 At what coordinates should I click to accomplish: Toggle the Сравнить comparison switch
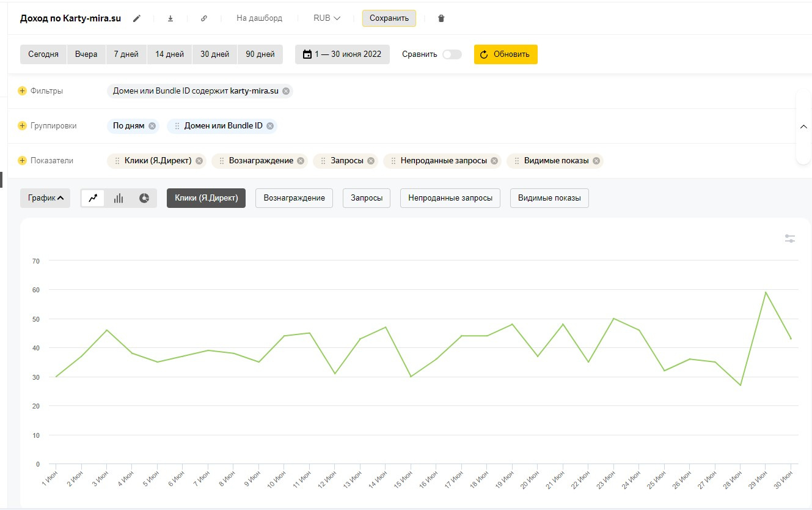(452, 54)
